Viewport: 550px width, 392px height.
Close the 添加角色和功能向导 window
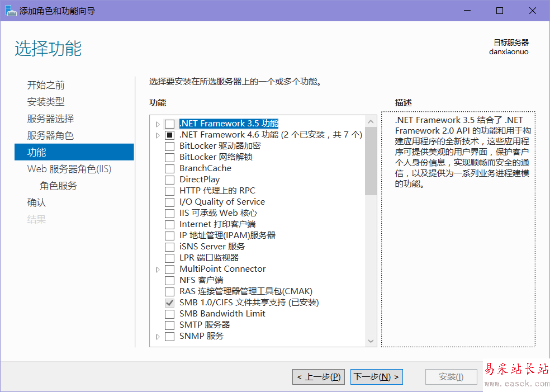click(533, 11)
